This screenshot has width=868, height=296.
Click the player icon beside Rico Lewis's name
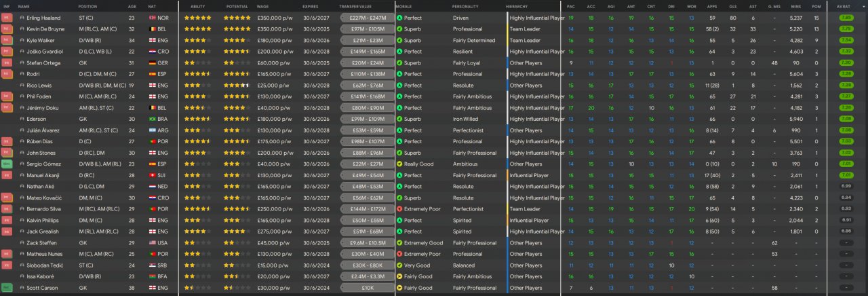coord(22,85)
